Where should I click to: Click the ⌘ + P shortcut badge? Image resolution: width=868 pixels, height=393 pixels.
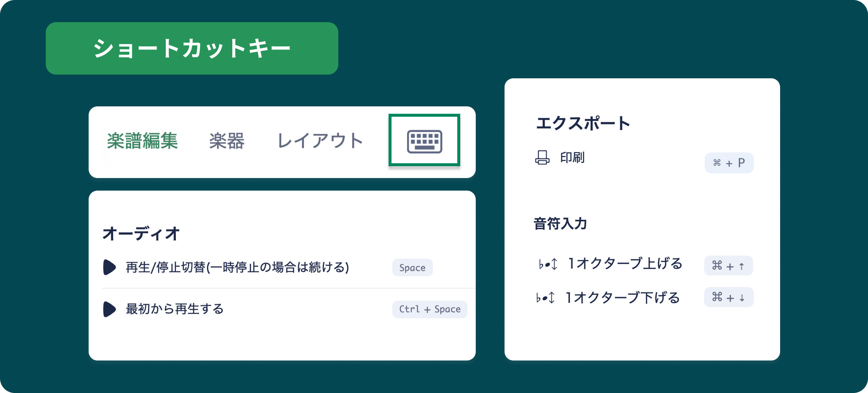pyautogui.click(x=729, y=163)
